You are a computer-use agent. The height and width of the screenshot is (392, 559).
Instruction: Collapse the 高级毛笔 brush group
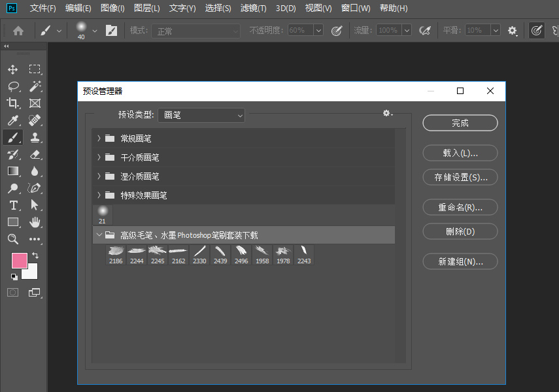(x=99, y=235)
